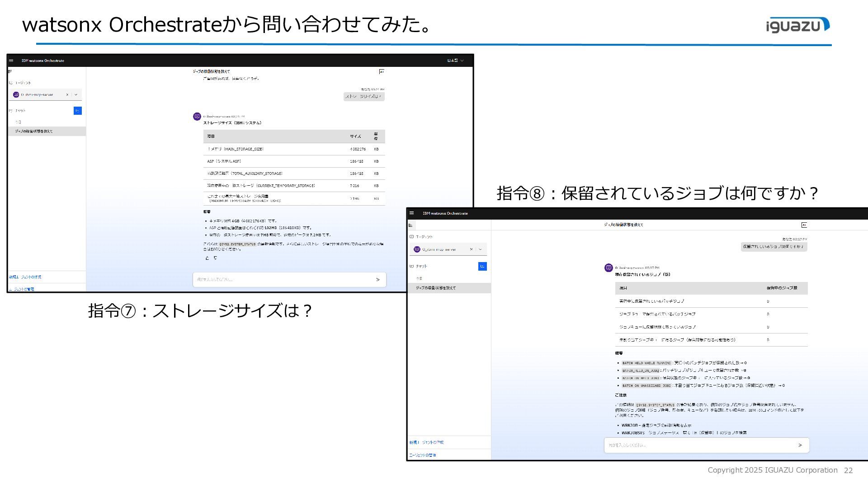Screen dimensions: 868x488
Task: Select the ジョブの稼働状態を教えて chat in the held-jobs window
Action: click(449, 288)
